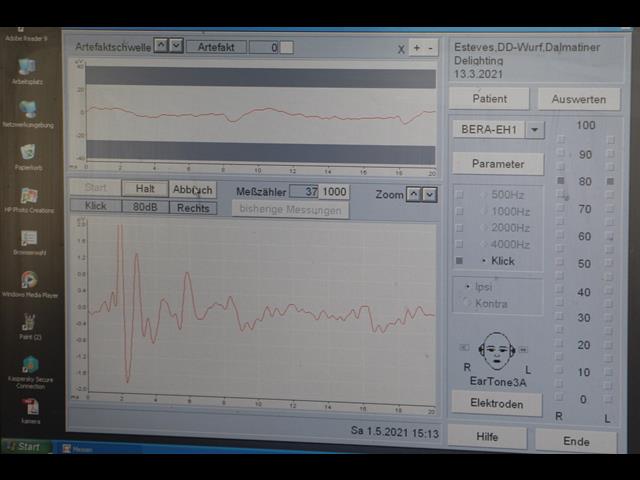Click the head with earphones icon
Viewport: 640px width, 480px height.
(x=496, y=352)
